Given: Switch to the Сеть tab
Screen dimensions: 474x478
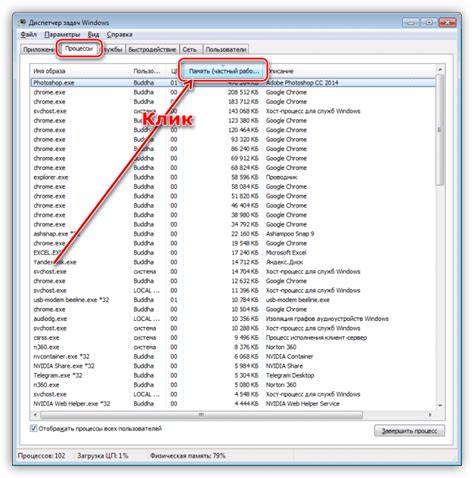Looking at the screenshot, I should coord(190,49).
